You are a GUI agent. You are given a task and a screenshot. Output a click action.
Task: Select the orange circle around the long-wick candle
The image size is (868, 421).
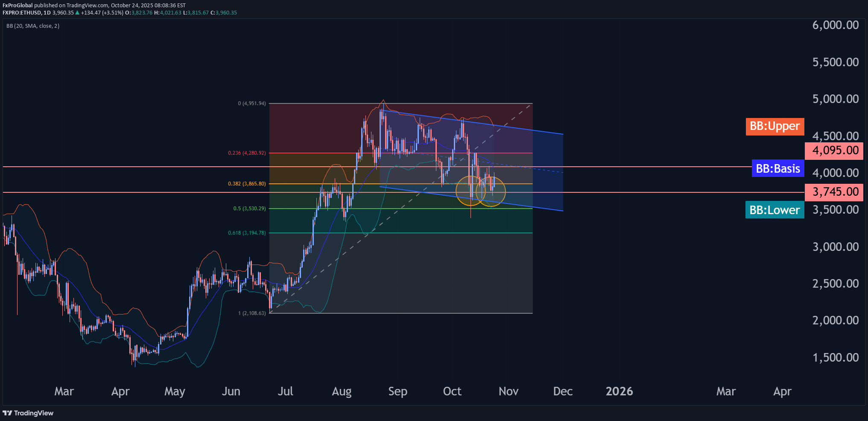click(471, 191)
